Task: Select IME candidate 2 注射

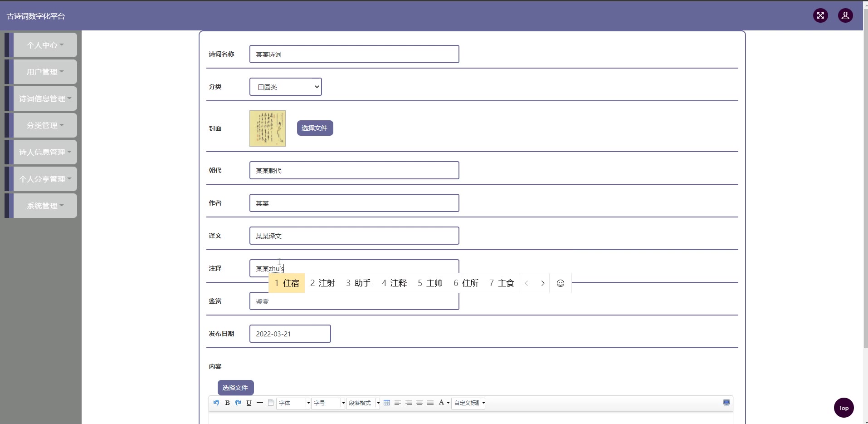Action: click(322, 283)
